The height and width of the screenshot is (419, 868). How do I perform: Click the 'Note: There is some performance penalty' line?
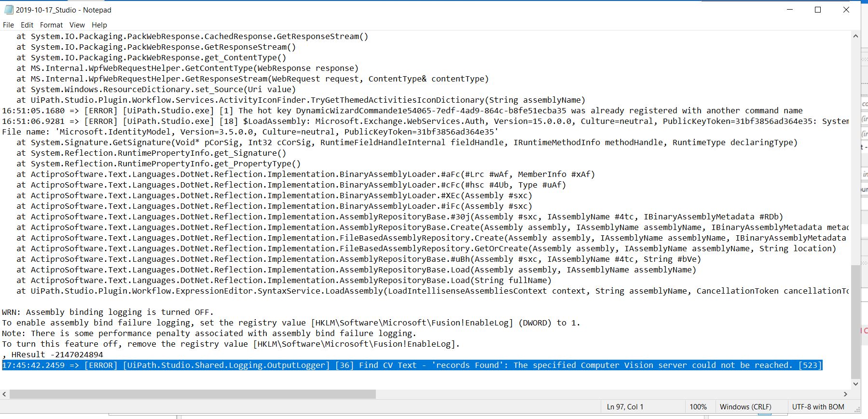209,334
